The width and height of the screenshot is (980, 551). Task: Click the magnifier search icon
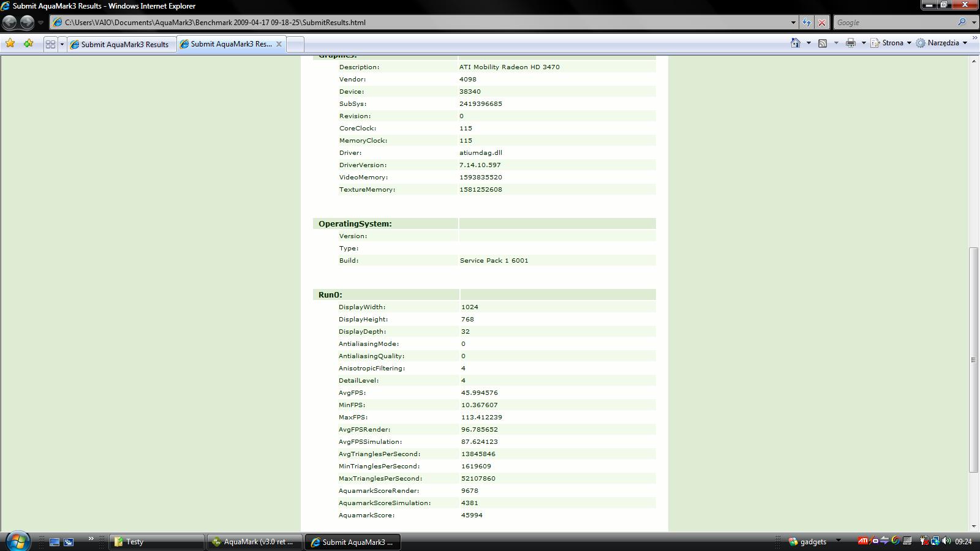(x=962, y=22)
